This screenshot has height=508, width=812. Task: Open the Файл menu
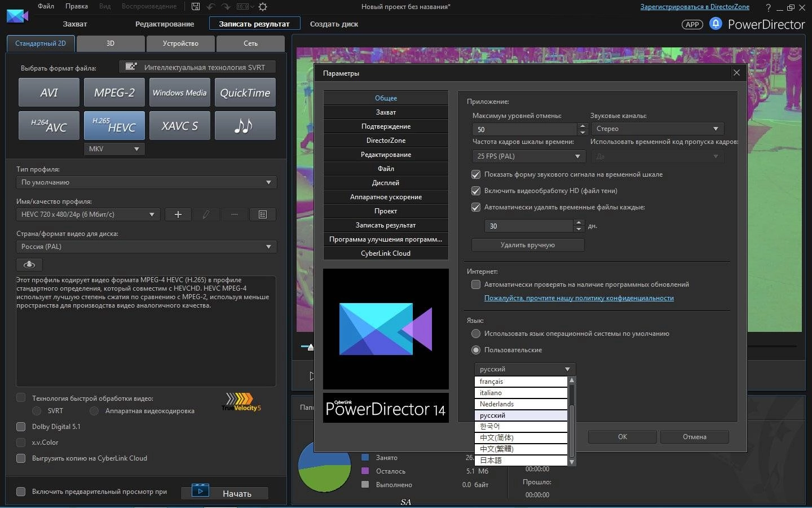pyautogui.click(x=46, y=6)
